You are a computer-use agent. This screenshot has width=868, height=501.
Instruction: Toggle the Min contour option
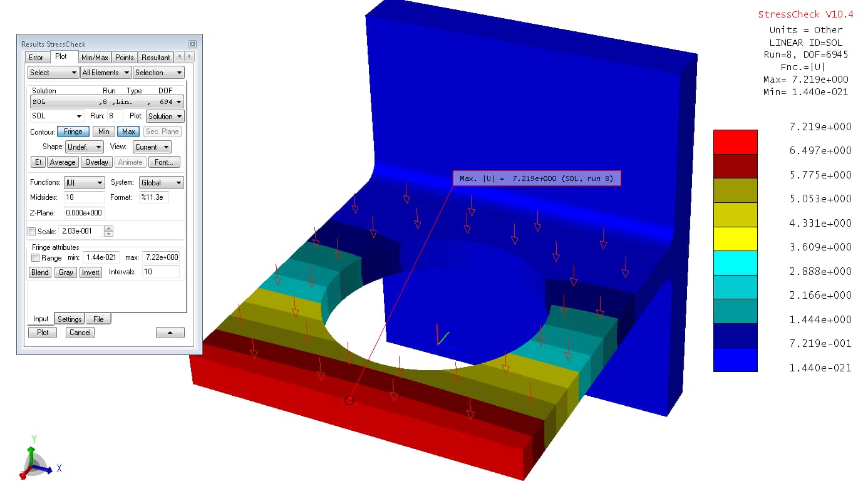pos(103,132)
